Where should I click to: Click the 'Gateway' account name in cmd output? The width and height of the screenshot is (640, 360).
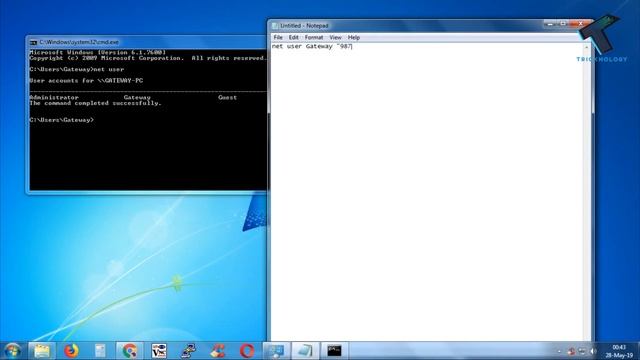[137, 98]
